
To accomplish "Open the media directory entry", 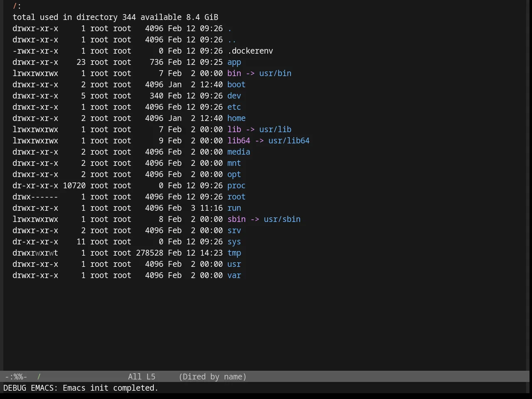I will click(x=239, y=152).
